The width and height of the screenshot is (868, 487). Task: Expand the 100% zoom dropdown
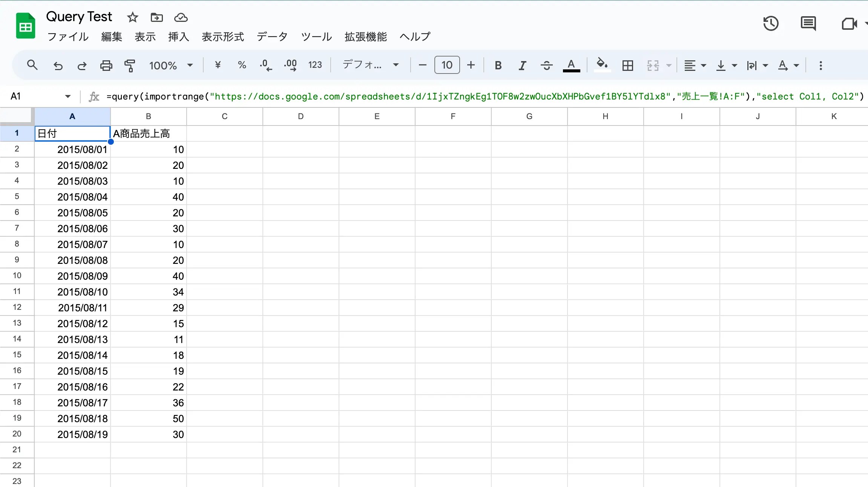tap(171, 66)
